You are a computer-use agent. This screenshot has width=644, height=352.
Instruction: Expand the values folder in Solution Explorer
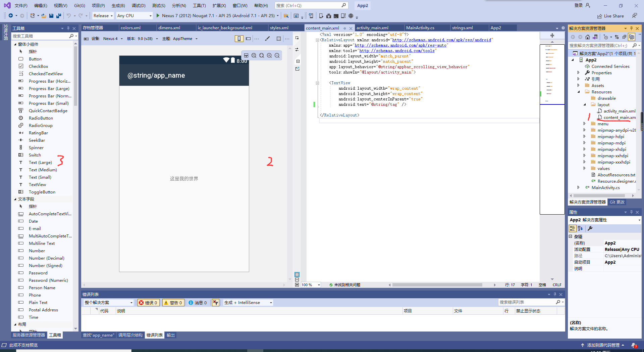click(585, 168)
